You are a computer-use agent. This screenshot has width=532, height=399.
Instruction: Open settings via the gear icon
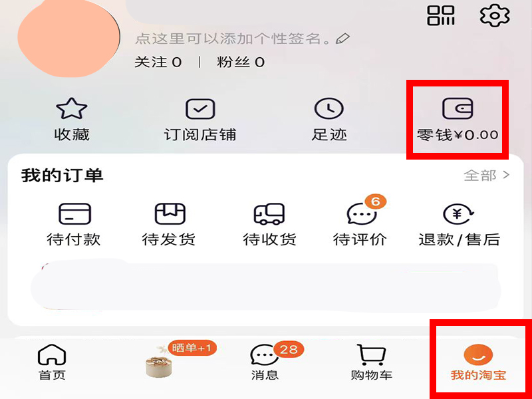[495, 15]
